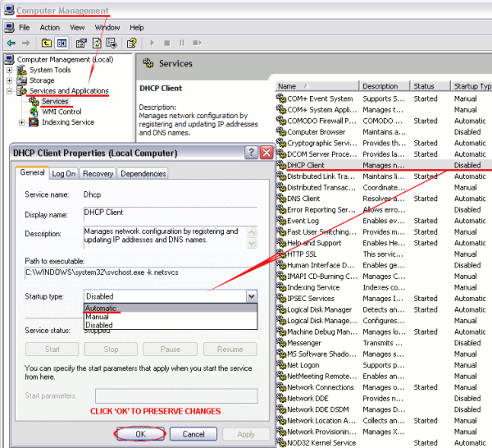Click the Apply button
Viewport: 492px width, 448px height.
coord(246,434)
